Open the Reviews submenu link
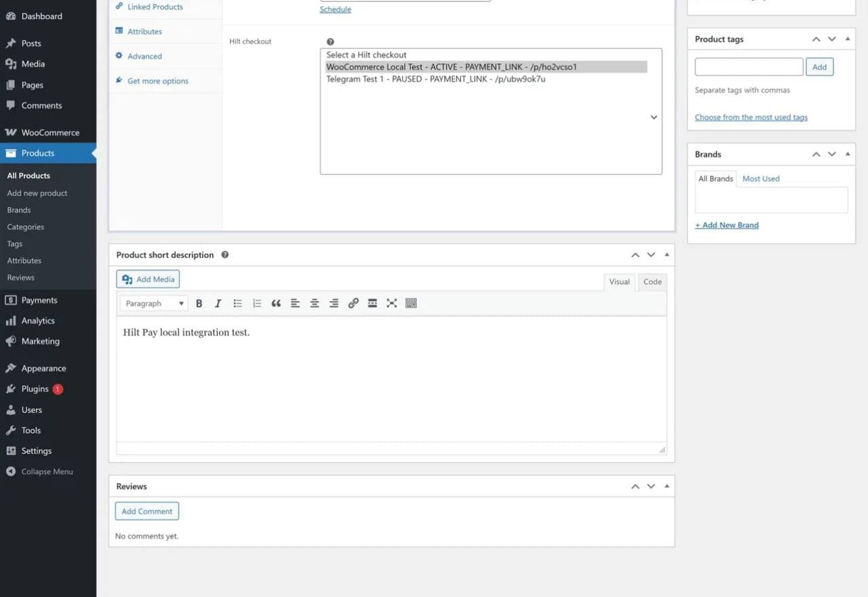 [x=21, y=277]
